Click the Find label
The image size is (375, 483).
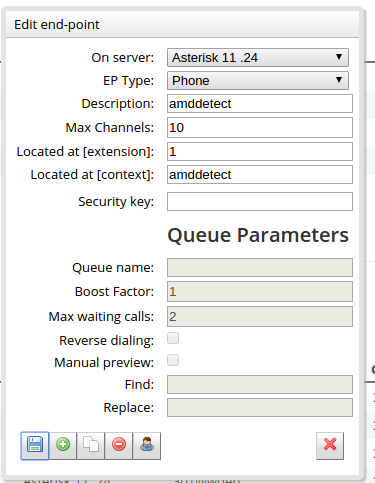pyautogui.click(x=139, y=385)
